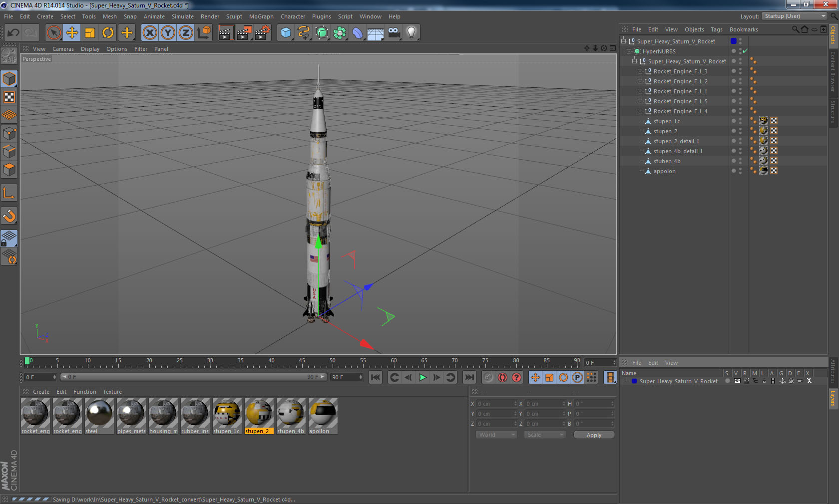This screenshot has height=504, width=839.
Task: Click the timeline preview range slider
Action: point(194,377)
